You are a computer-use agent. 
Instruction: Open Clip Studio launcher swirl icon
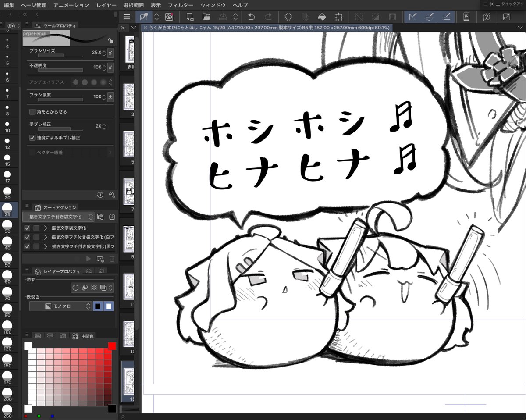click(x=169, y=17)
